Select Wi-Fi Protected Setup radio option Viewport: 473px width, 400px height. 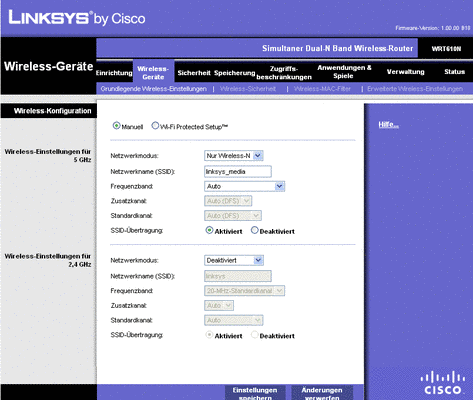click(155, 126)
